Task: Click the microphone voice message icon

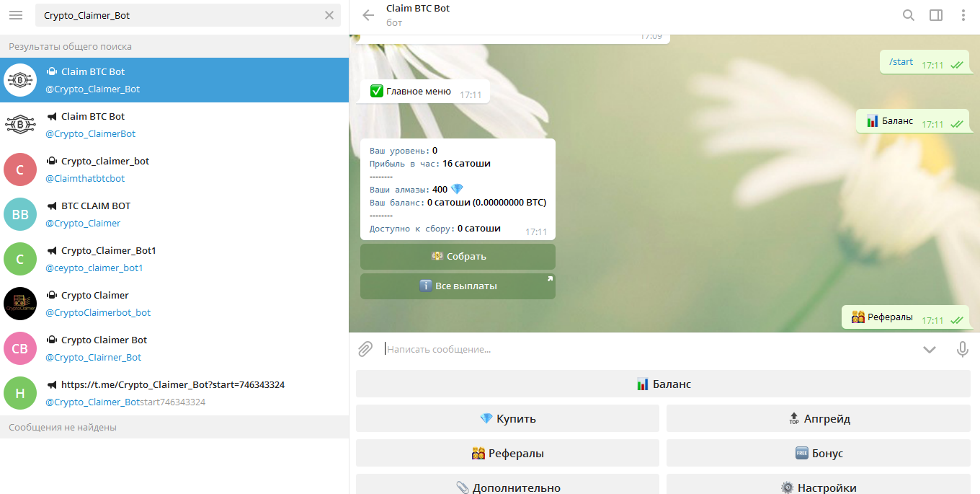Action: pyautogui.click(x=962, y=349)
